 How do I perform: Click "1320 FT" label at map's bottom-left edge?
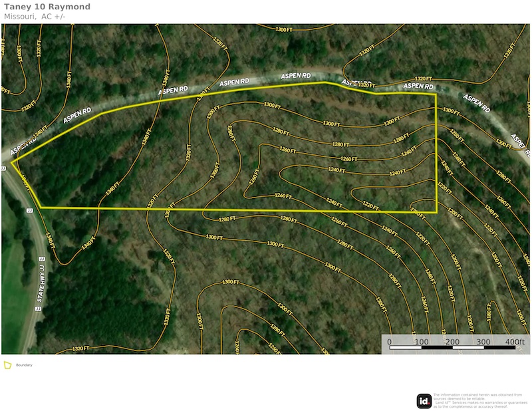pos(80,348)
